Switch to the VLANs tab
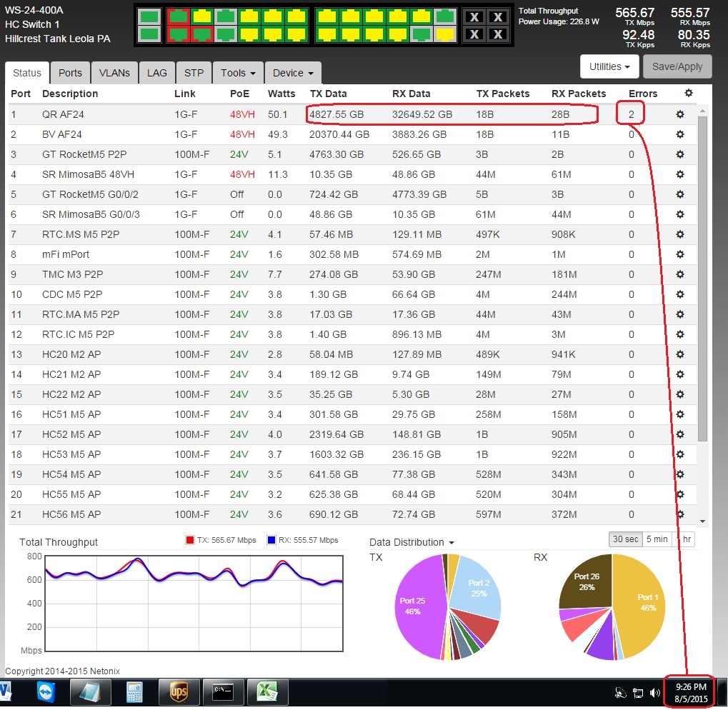Screen dimensions: 728x710 tap(114, 73)
